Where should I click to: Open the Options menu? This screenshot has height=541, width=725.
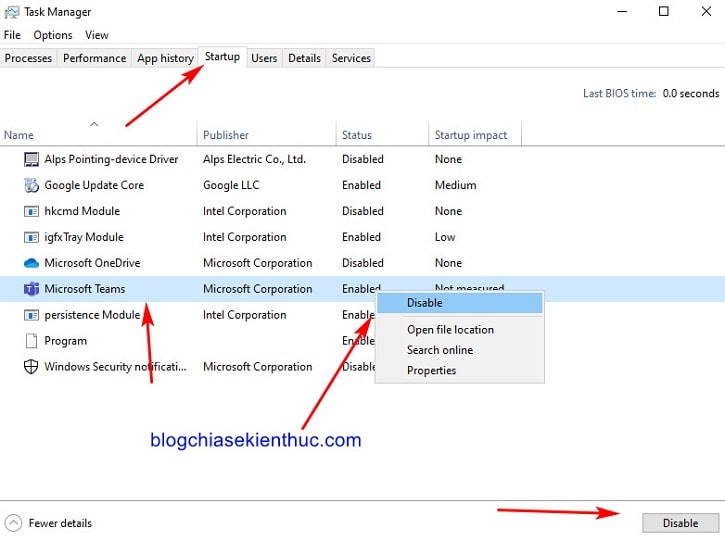[x=53, y=35]
